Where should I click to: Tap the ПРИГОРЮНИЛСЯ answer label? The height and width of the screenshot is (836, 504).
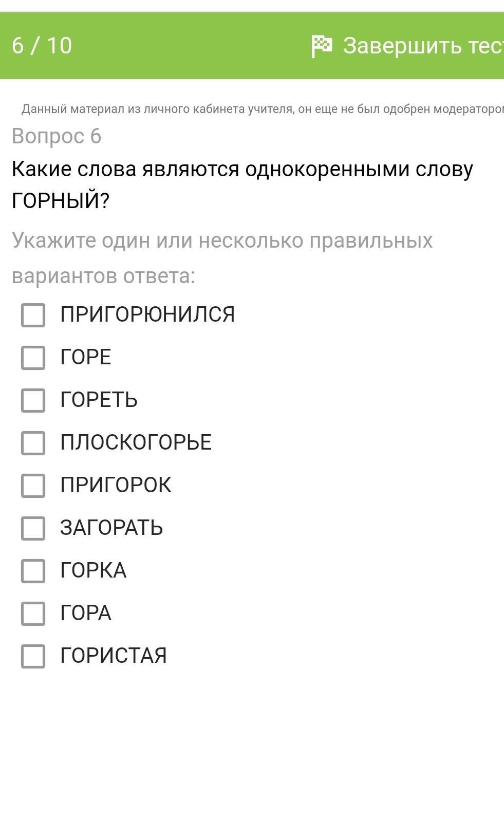(x=147, y=314)
